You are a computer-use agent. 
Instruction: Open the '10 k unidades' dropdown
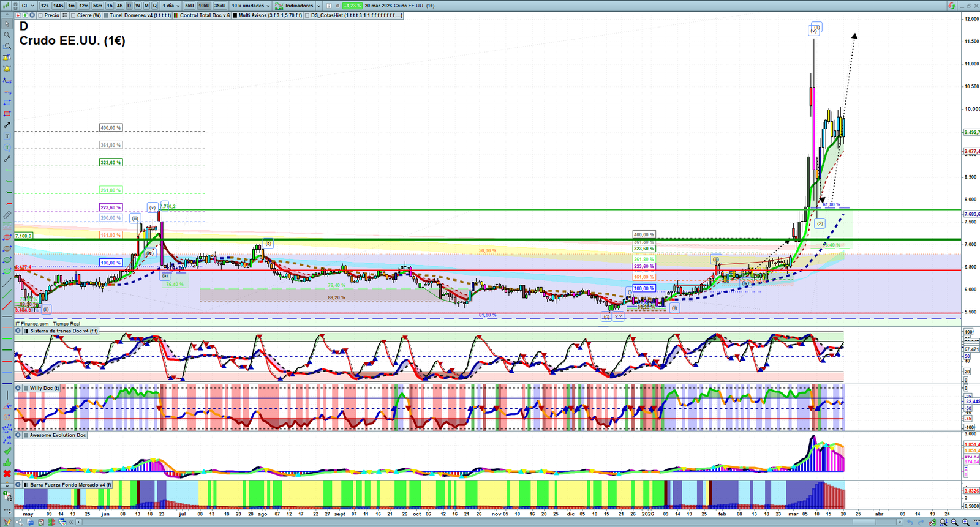tap(251, 6)
